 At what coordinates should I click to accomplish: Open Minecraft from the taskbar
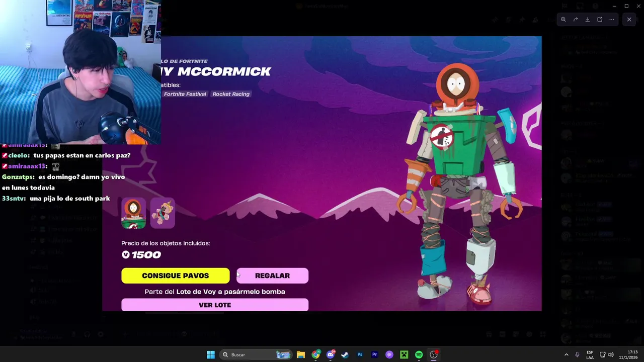(404, 354)
